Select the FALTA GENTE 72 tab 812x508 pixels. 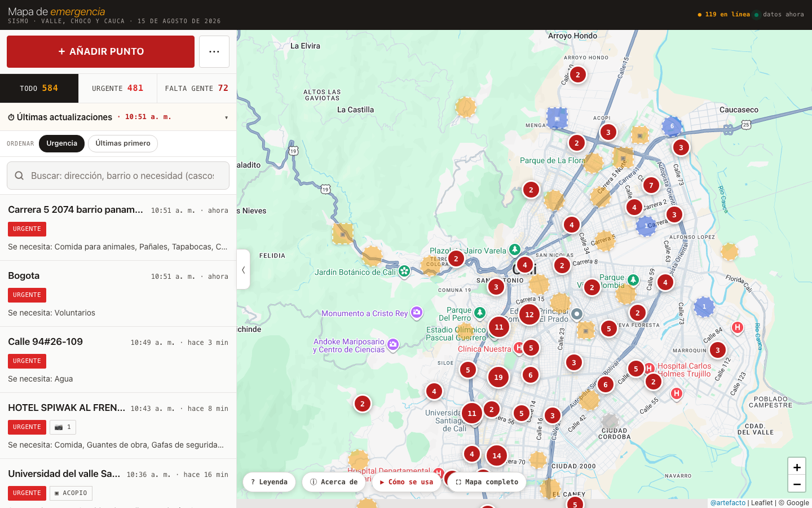point(197,88)
